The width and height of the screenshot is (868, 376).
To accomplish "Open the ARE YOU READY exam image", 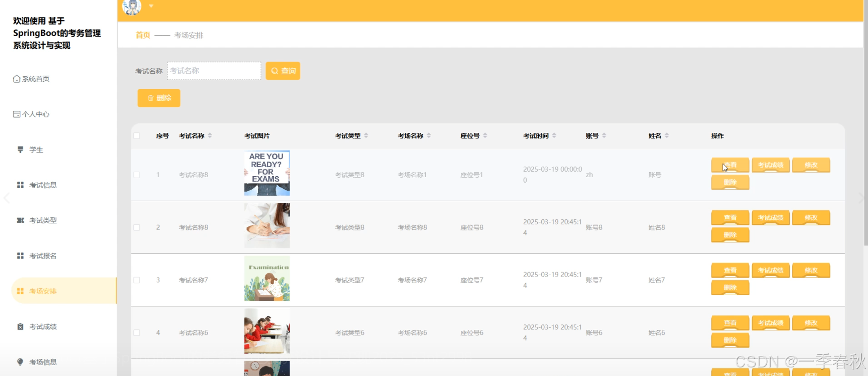I will tap(267, 173).
